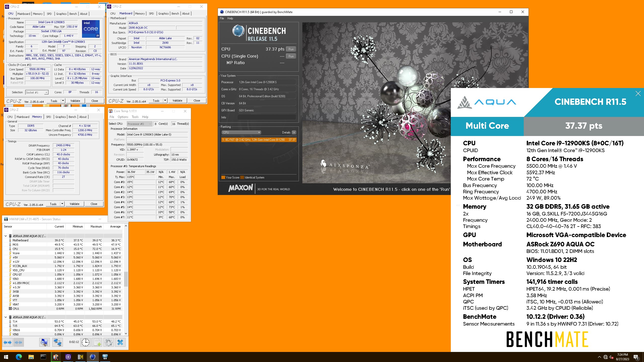This screenshot has width=644, height=362.
Task: Click Core Temp Frequency value 5500.00MHz
Action: click(x=157, y=145)
